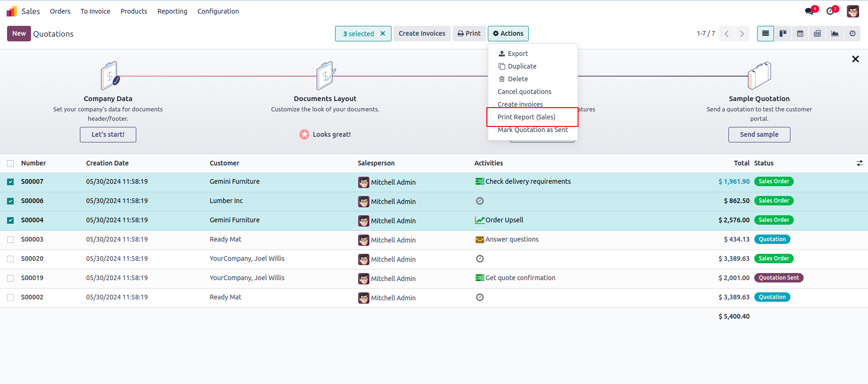Open the Configuration menu
The height and width of the screenshot is (384, 868).
pos(218,11)
